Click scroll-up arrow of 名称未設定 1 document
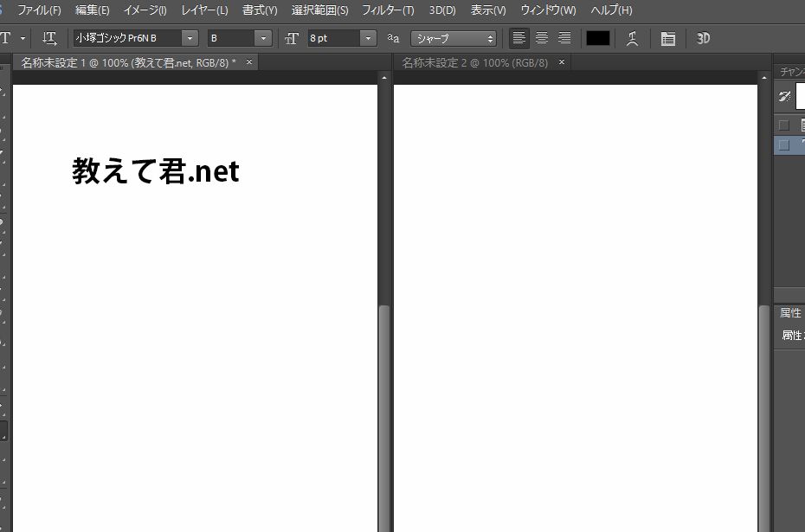This screenshot has height=532, width=805. pyautogui.click(x=383, y=78)
